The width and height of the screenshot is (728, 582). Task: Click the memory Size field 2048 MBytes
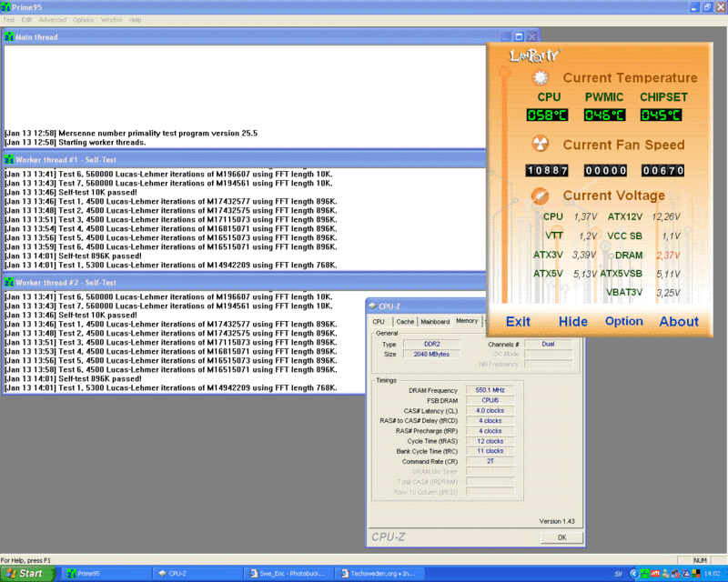click(431, 354)
